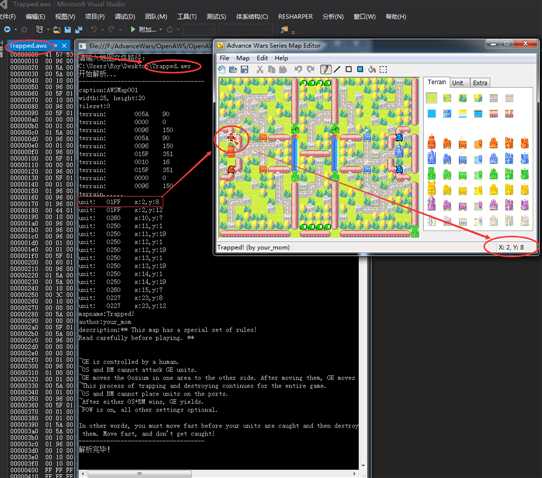The height and width of the screenshot is (478, 542).
Task: Switch to the Terrain palette tab
Action: (x=437, y=82)
